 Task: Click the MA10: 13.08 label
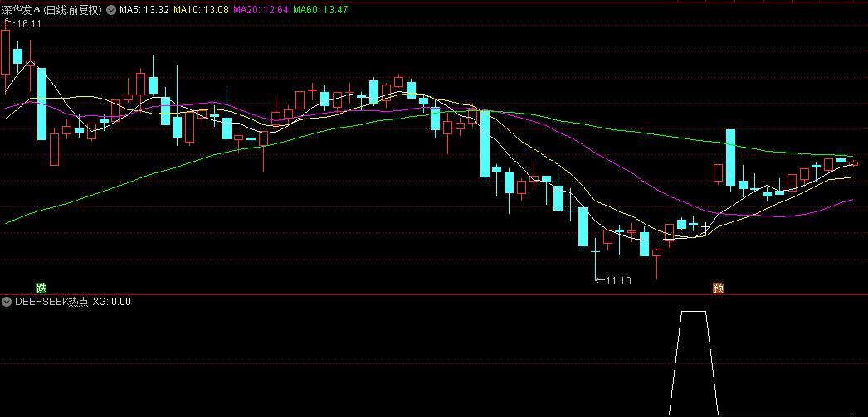point(202,9)
